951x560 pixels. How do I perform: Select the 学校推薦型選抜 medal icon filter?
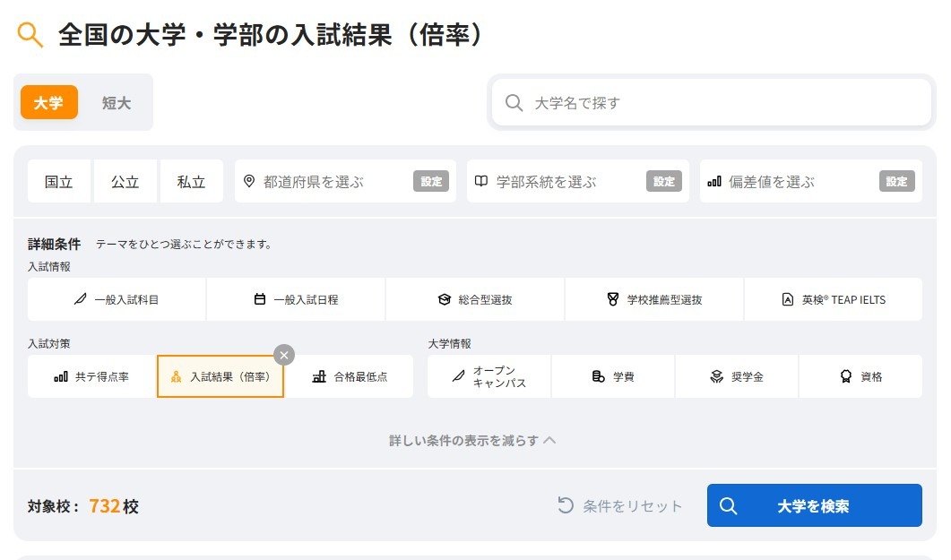click(x=653, y=298)
